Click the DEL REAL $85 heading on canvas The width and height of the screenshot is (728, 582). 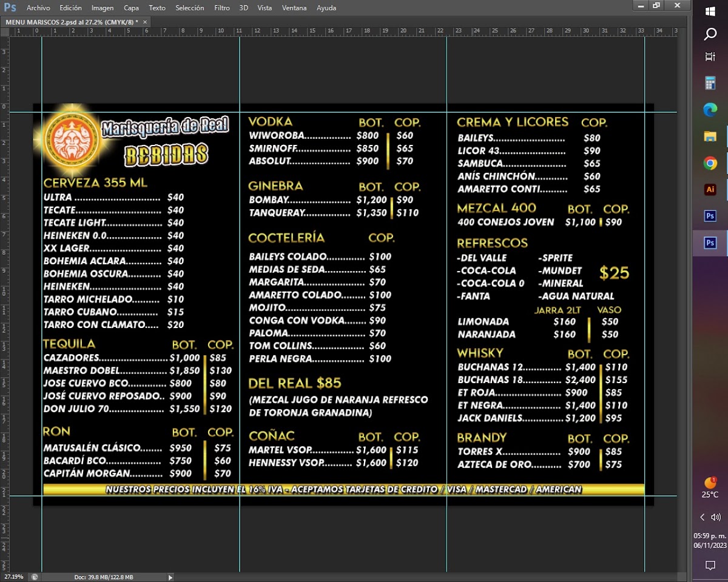[295, 383]
